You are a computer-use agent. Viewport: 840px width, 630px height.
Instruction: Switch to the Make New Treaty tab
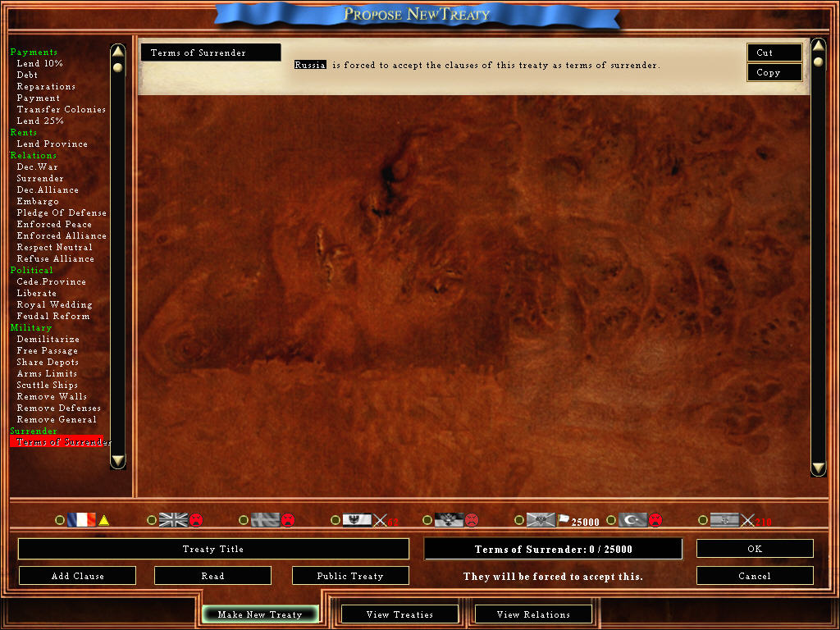(260, 614)
